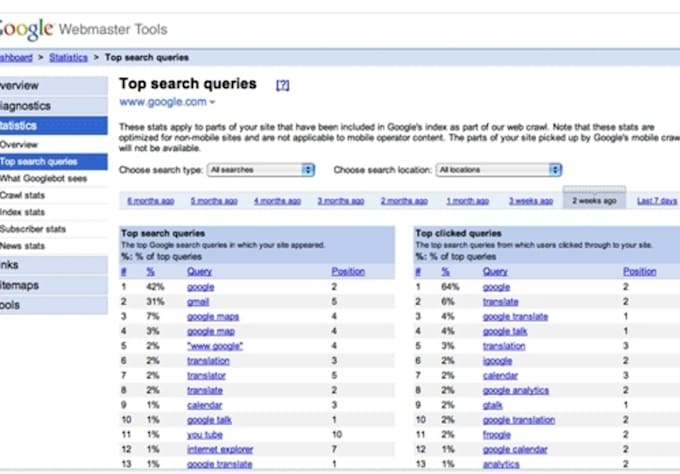680x474 pixels.
Task: Open 'google translation' clicked query link
Action: click(519, 420)
